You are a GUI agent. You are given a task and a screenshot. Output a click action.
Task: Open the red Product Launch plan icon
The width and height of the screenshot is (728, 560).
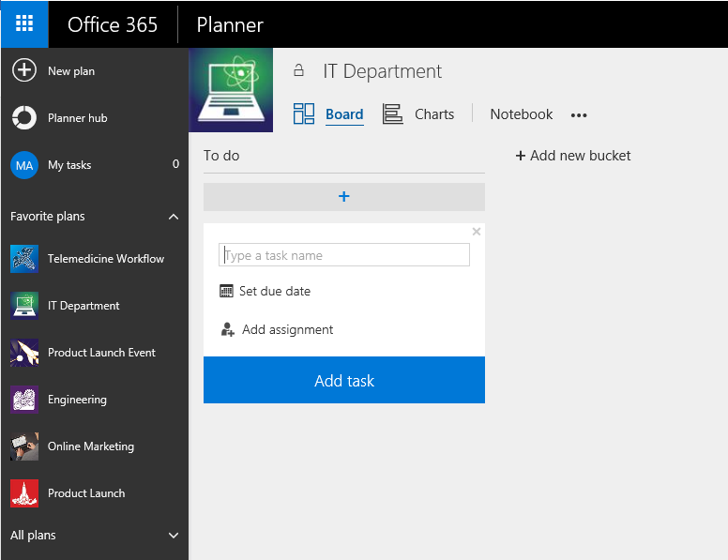(x=24, y=493)
